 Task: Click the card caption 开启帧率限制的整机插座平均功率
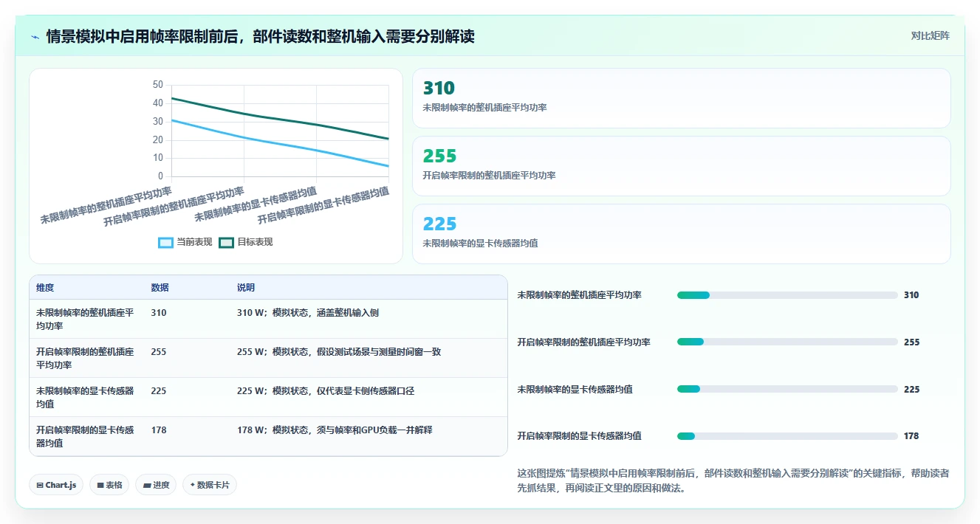(489, 176)
